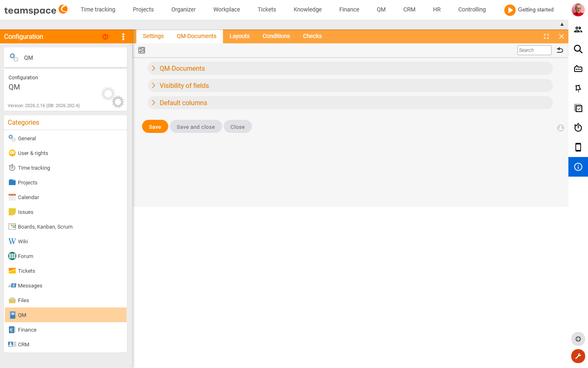Select Files category
This screenshot has width=588, height=368.
tap(66, 300)
